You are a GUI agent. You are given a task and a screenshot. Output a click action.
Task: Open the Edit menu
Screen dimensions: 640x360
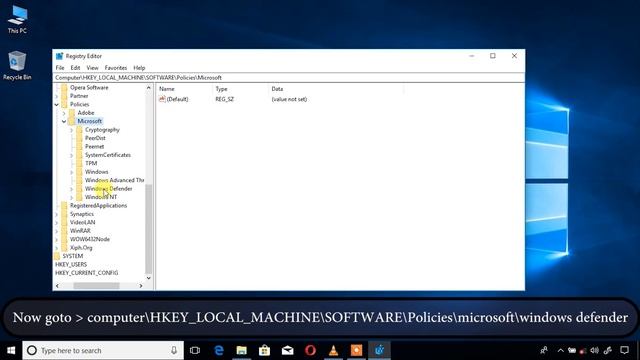(x=75, y=68)
